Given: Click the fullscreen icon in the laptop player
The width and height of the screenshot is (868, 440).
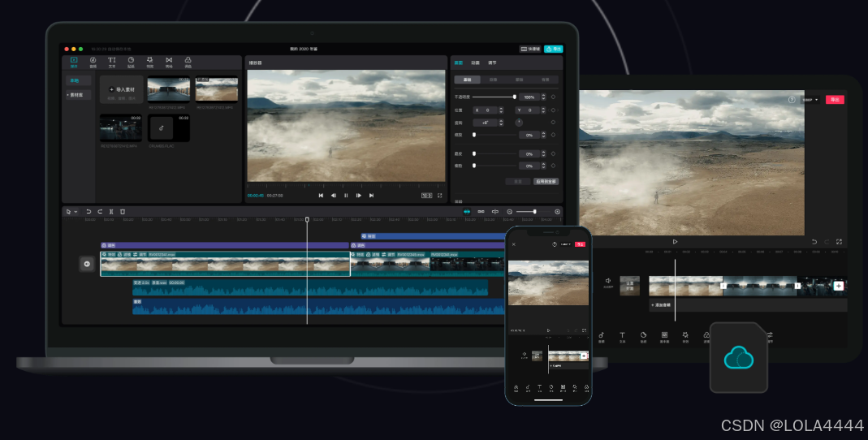Looking at the screenshot, I should 440,196.
